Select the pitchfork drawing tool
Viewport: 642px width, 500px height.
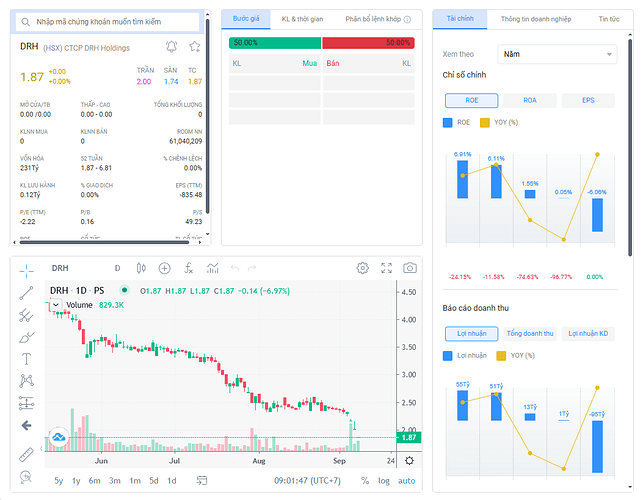[x=26, y=315]
